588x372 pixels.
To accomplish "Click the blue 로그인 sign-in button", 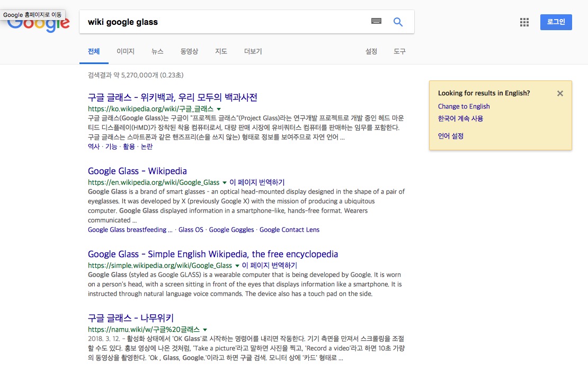I will pos(556,22).
